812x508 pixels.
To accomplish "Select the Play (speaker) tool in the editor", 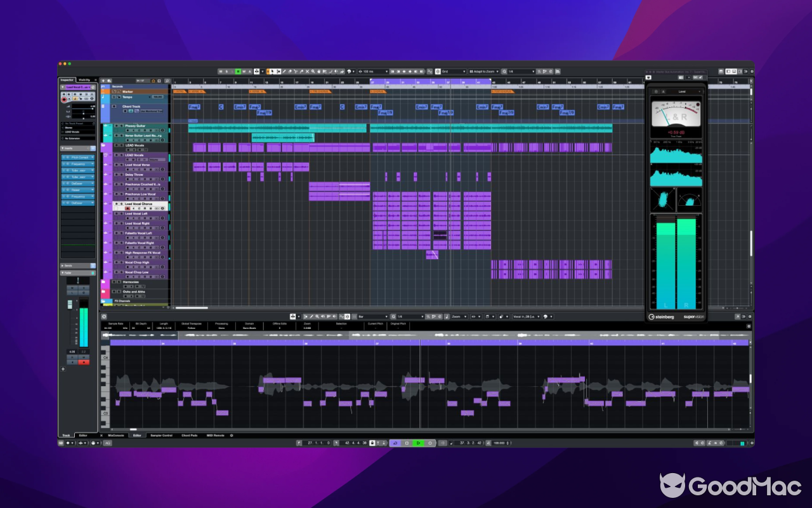I will pos(323,316).
